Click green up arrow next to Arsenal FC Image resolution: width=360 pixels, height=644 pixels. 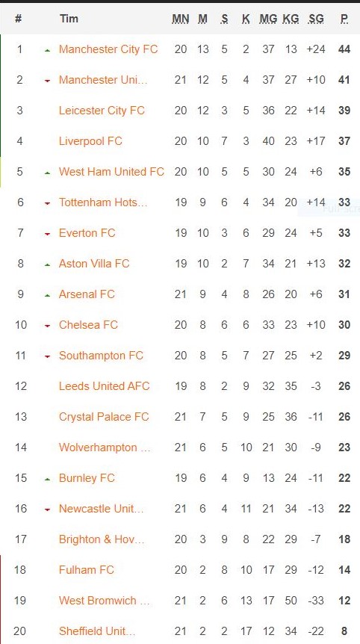pos(48,295)
